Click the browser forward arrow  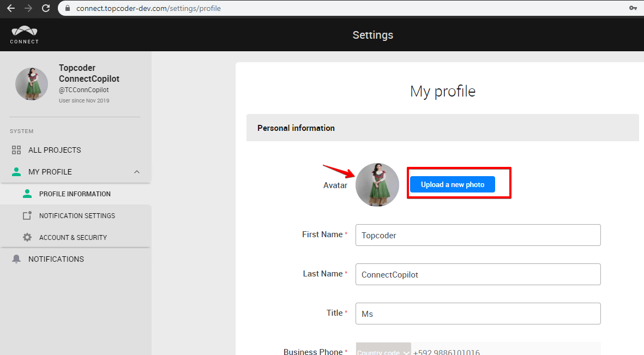pyautogui.click(x=28, y=8)
